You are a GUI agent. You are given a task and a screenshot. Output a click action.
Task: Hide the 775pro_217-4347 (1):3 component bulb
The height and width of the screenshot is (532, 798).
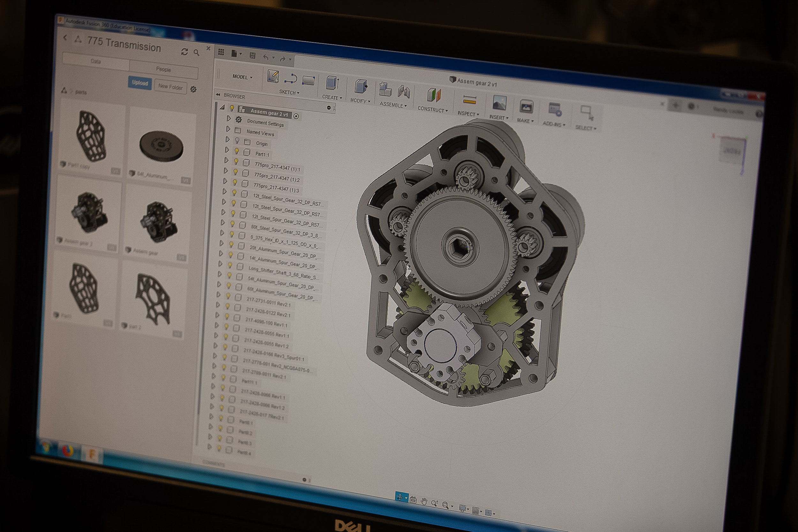(235, 182)
